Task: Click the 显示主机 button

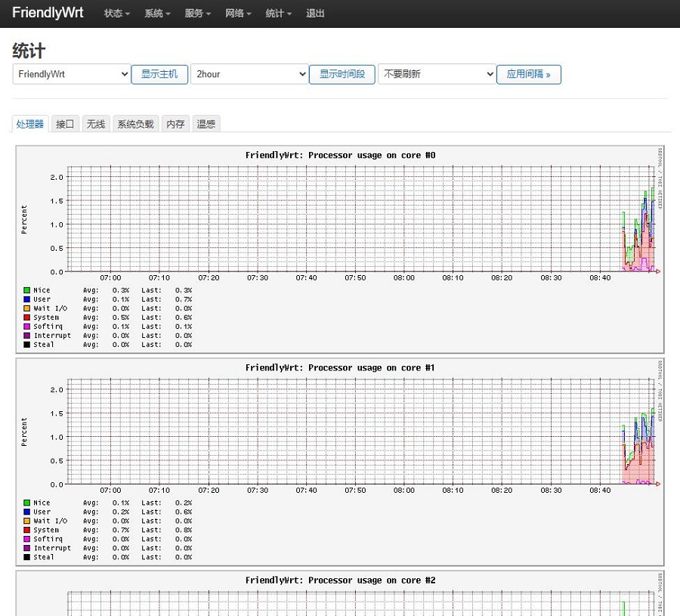Action: coord(159,74)
